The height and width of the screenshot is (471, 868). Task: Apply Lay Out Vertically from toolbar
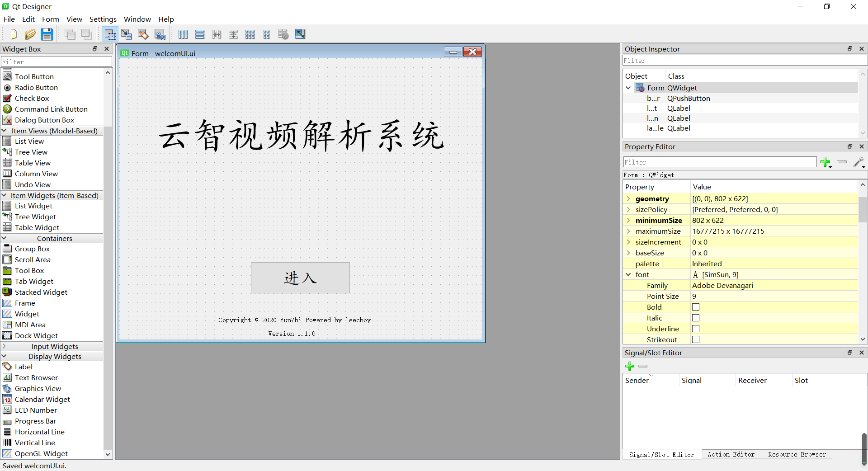[x=200, y=34]
